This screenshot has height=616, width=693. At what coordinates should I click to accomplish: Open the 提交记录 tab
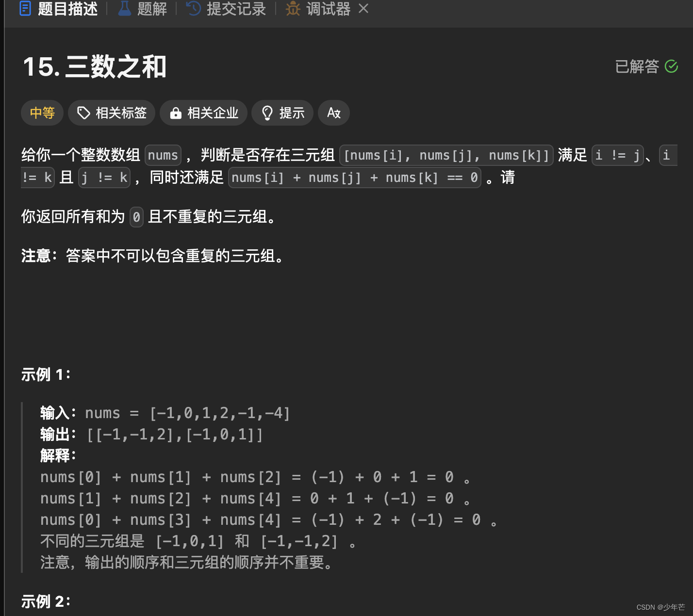point(227,9)
